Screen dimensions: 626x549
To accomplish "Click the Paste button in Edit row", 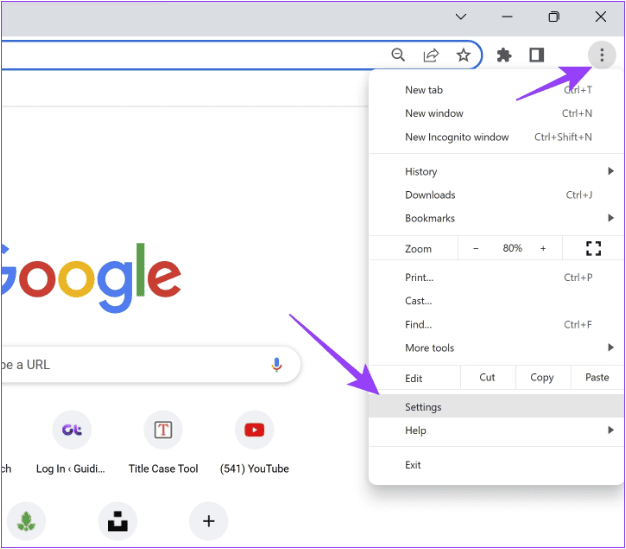I will pyautogui.click(x=597, y=377).
